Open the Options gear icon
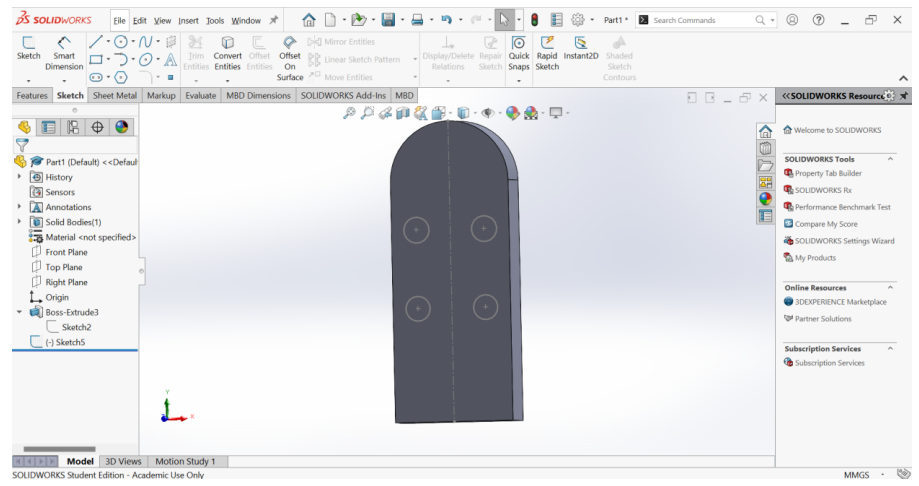Viewport: 919px width, 486px height. (578, 20)
